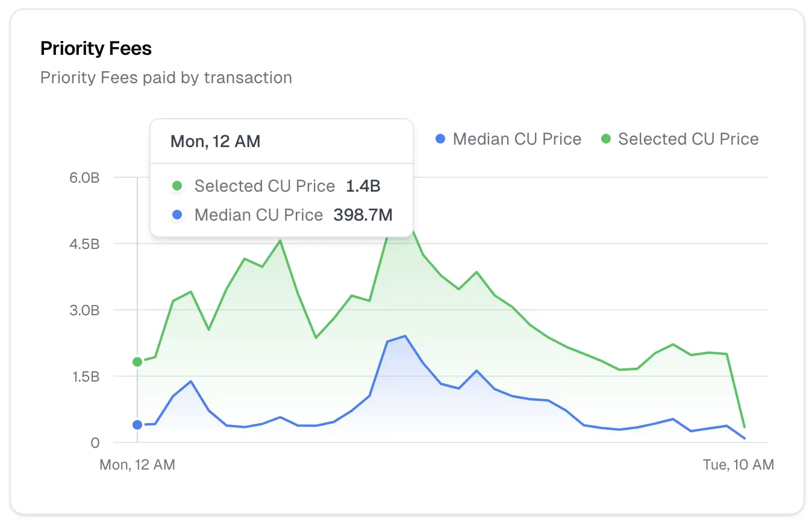Click the Priority Fees card title

[x=96, y=49]
